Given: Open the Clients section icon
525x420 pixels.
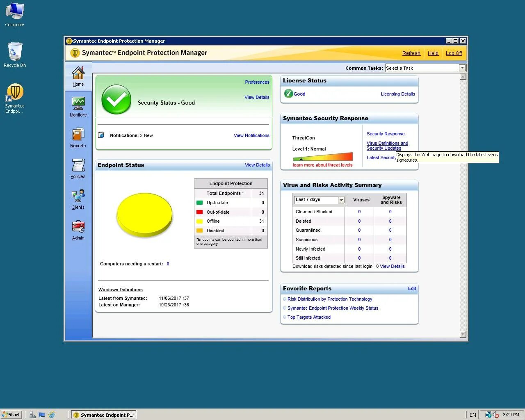Looking at the screenshot, I should click(x=78, y=196).
